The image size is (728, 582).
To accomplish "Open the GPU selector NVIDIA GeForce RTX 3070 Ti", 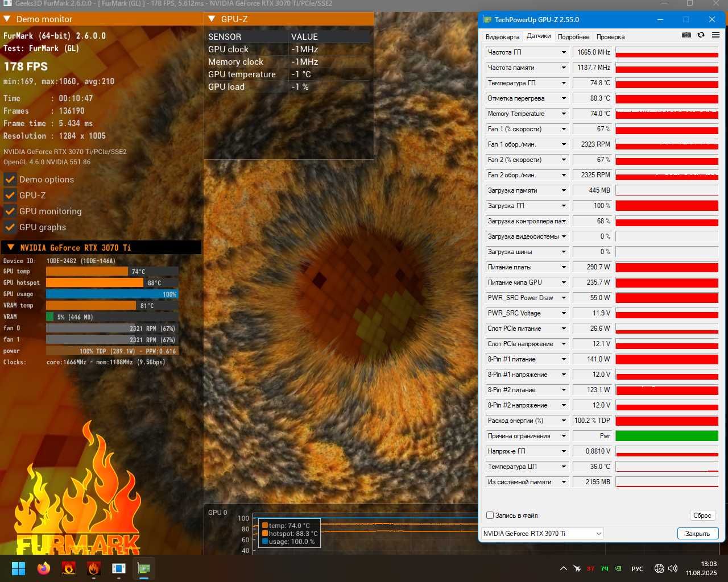I will point(542,534).
